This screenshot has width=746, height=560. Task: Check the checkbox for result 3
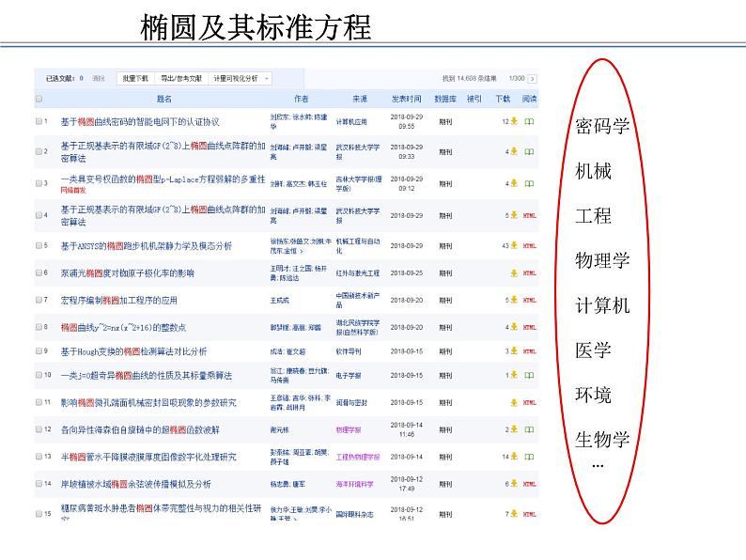39,183
